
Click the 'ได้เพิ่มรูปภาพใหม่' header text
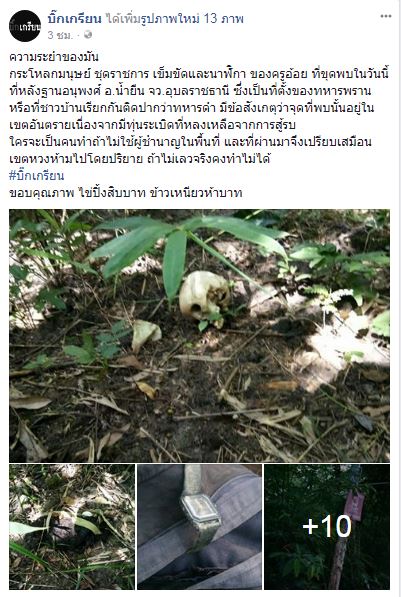[152, 18]
